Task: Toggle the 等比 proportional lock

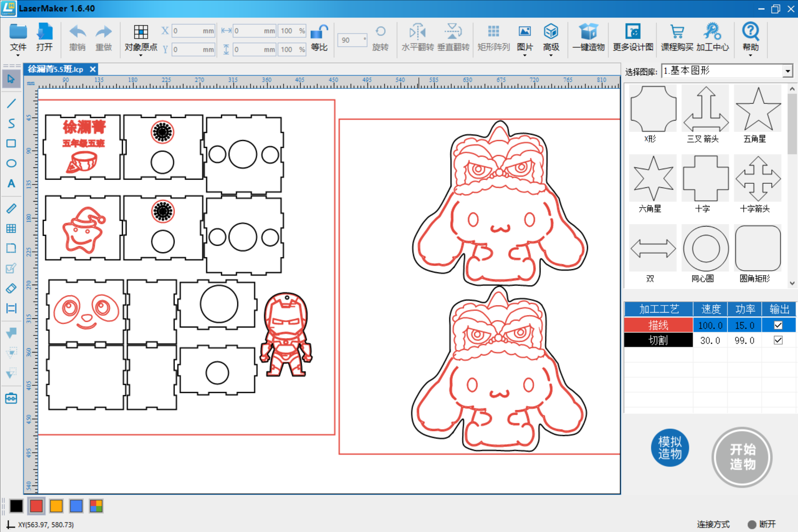Action: (x=319, y=32)
